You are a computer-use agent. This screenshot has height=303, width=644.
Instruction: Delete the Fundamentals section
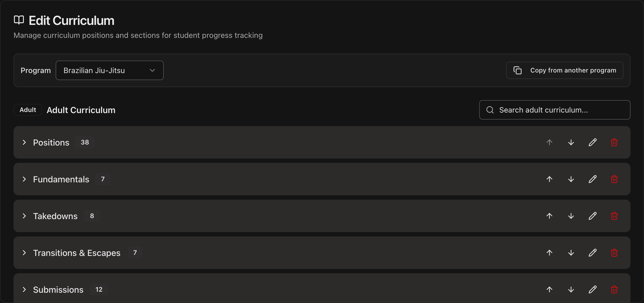pyautogui.click(x=614, y=179)
